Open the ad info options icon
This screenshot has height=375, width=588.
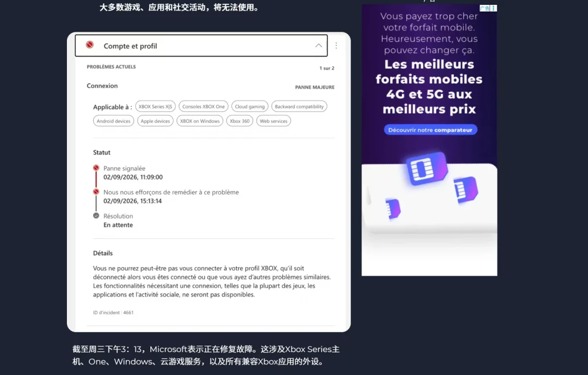[x=493, y=8]
